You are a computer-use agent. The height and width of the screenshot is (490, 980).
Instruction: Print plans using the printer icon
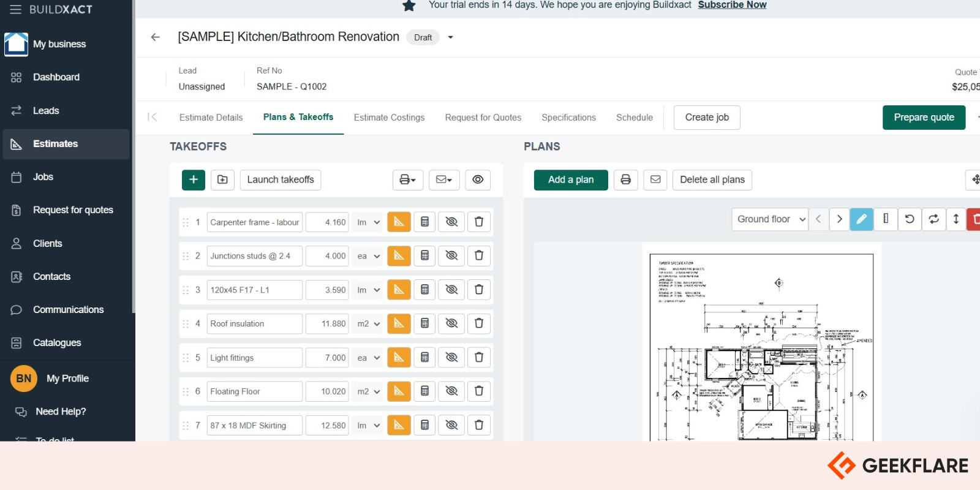pos(625,179)
